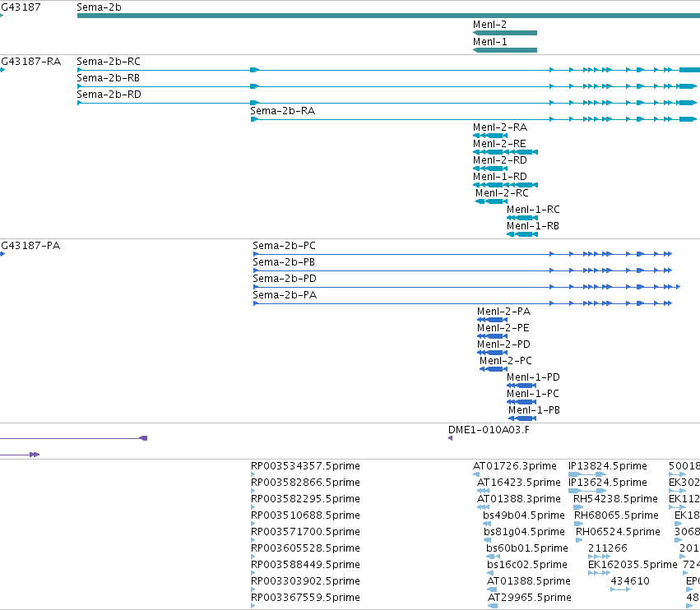The width and height of the screenshot is (700, 610).
Task: Select the Sema-2b-PA protein label
Action: point(285,295)
